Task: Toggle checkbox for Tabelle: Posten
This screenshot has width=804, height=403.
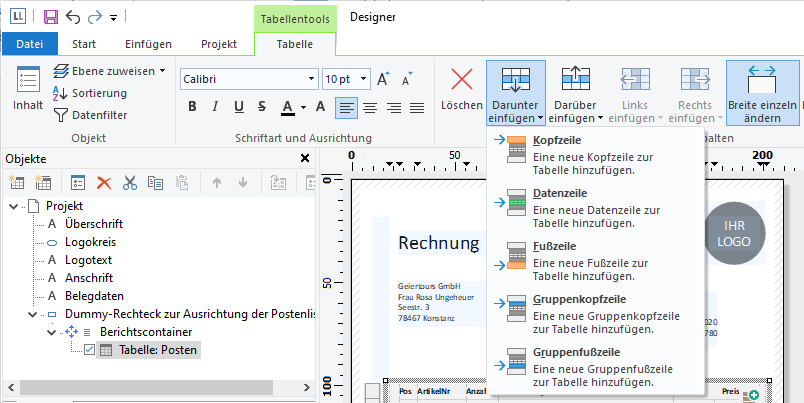Action: pos(89,349)
